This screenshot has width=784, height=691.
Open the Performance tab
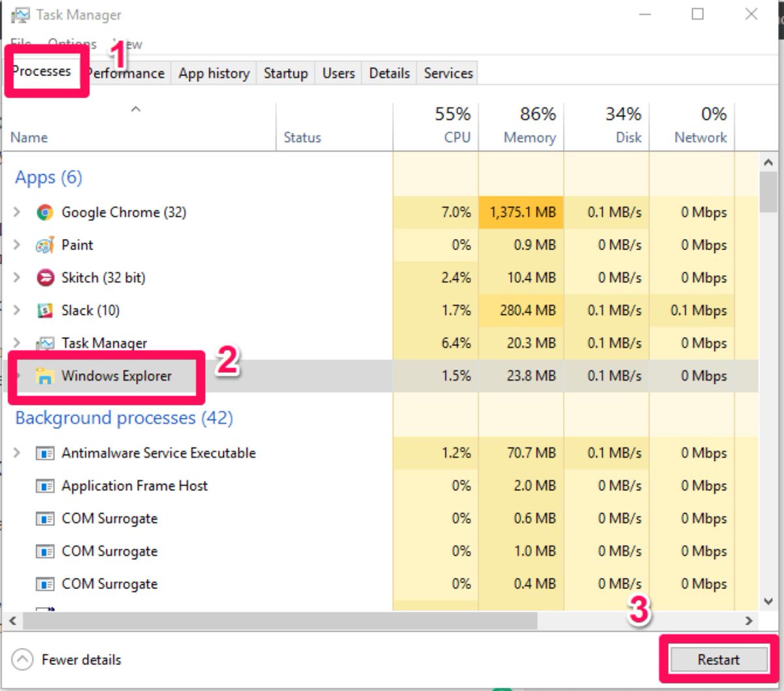[126, 73]
